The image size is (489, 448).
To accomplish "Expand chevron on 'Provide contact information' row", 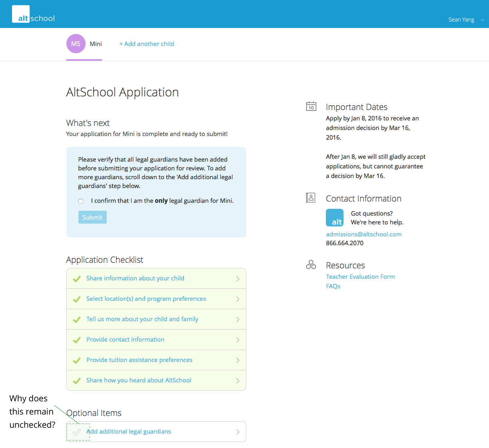I will tap(238, 340).
